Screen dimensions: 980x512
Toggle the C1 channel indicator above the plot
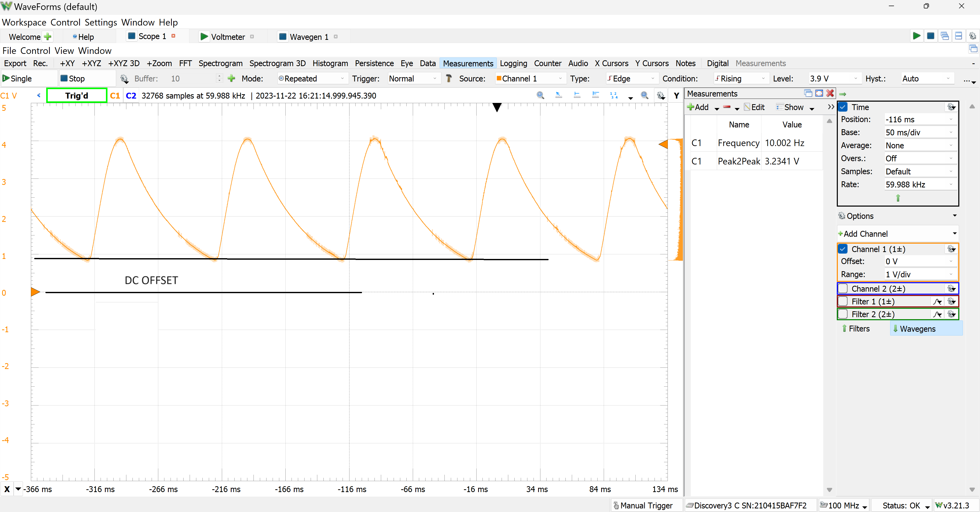coord(115,96)
